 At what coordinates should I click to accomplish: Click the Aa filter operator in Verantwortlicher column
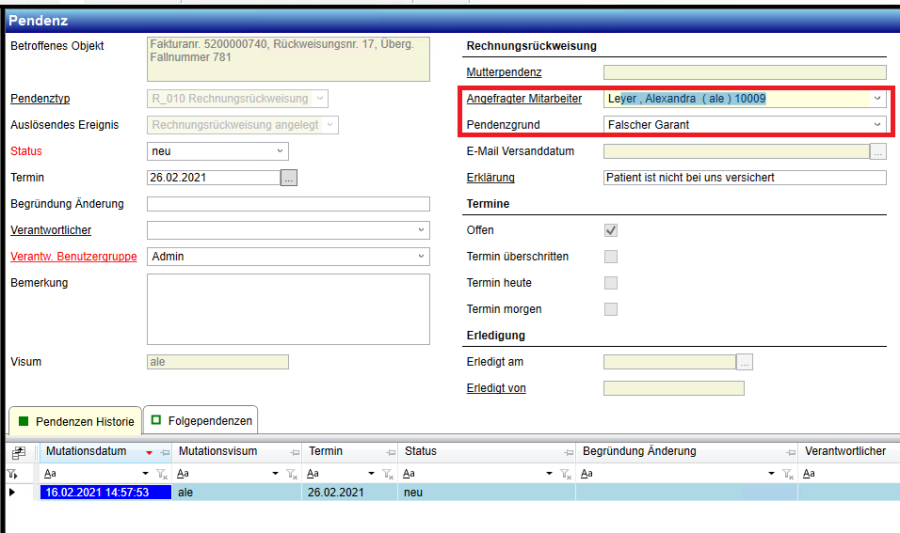click(x=809, y=474)
